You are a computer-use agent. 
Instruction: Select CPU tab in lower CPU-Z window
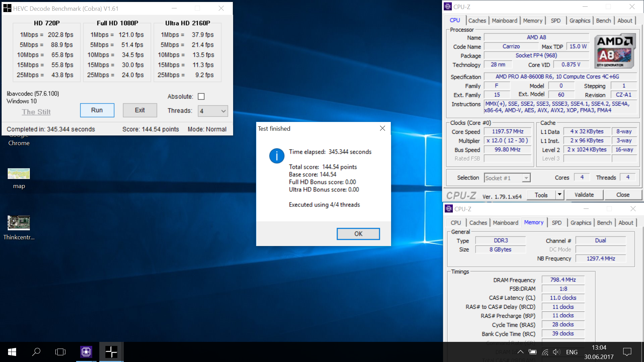(456, 223)
